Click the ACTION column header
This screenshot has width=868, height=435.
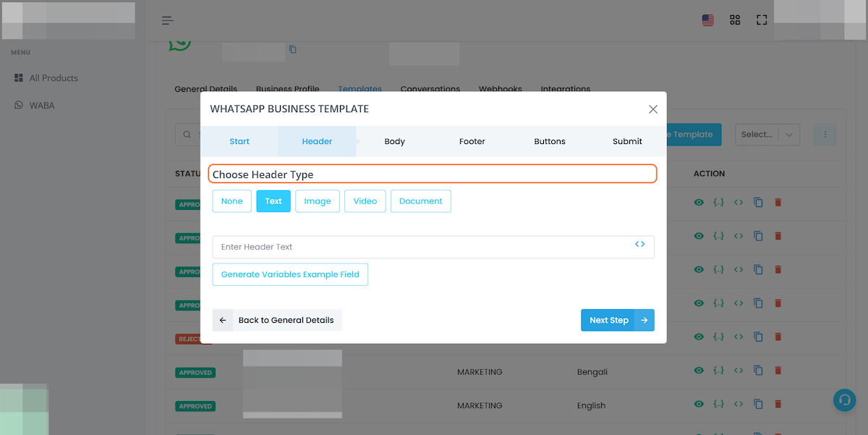pos(709,174)
